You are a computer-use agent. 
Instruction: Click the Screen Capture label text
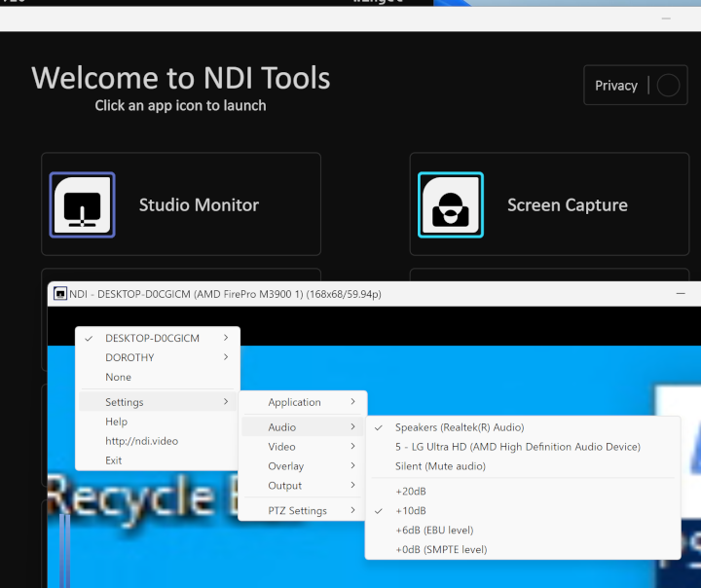click(x=568, y=204)
